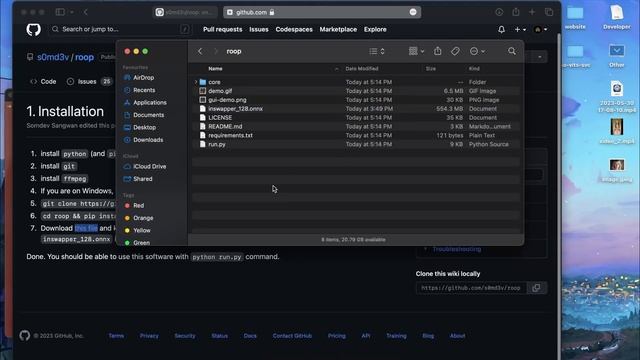The image size is (640, 360).
Task: Sort Finder list by Size column
Action: pos(431,69)
